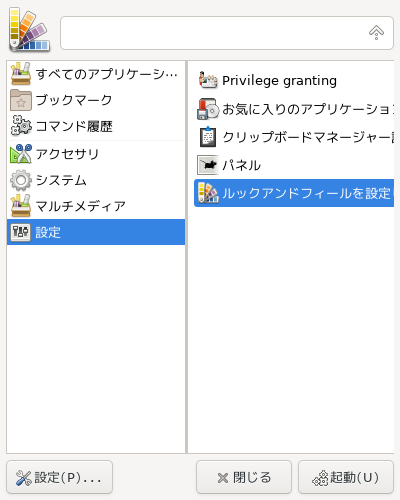Expand the search field history arrow

pyautogui.click(x=376, y=33)
